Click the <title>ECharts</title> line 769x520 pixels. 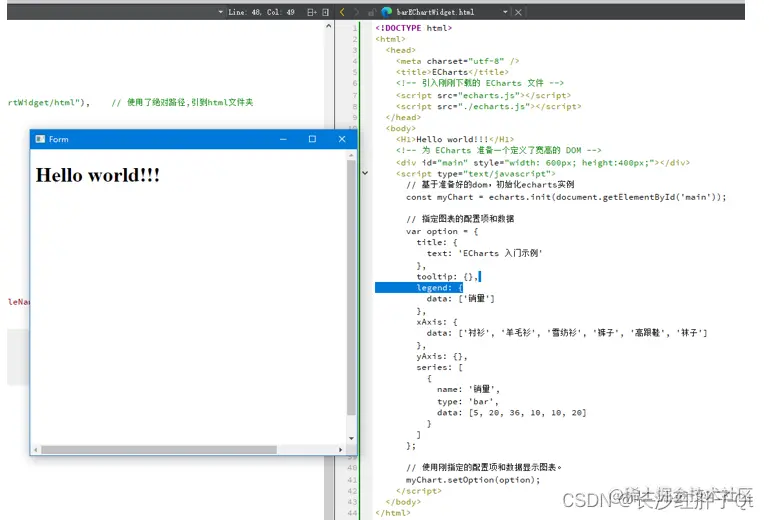[452, 72]
